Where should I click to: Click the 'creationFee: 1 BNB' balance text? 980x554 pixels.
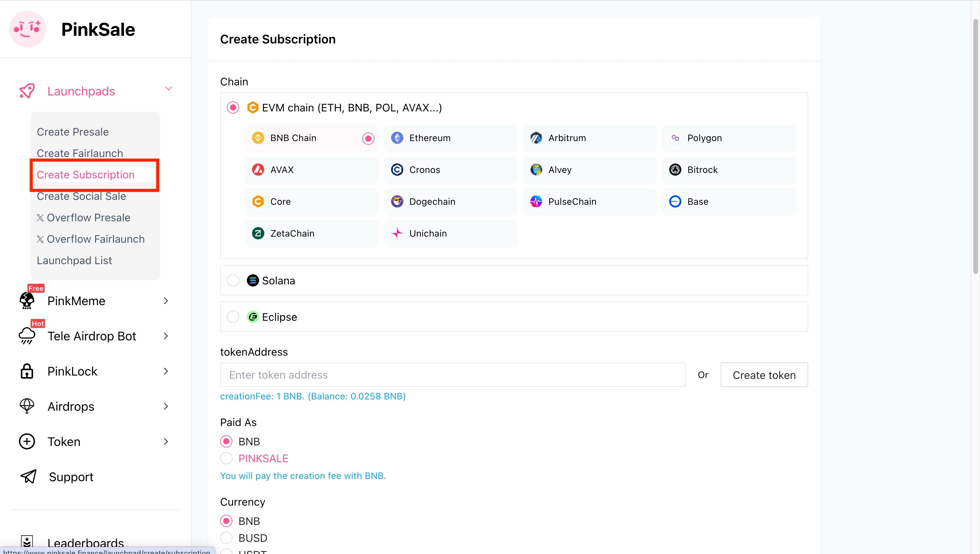coord(313,396)
